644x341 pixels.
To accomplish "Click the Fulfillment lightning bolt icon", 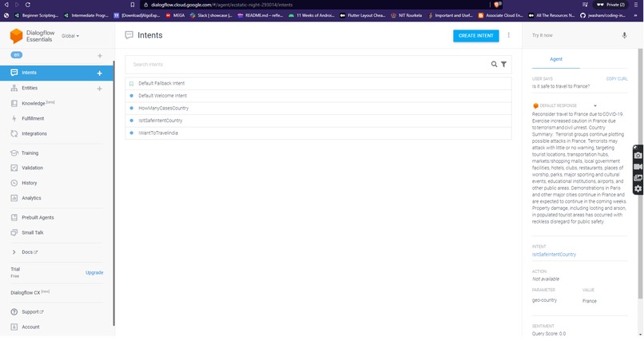I will pos(14,118).
